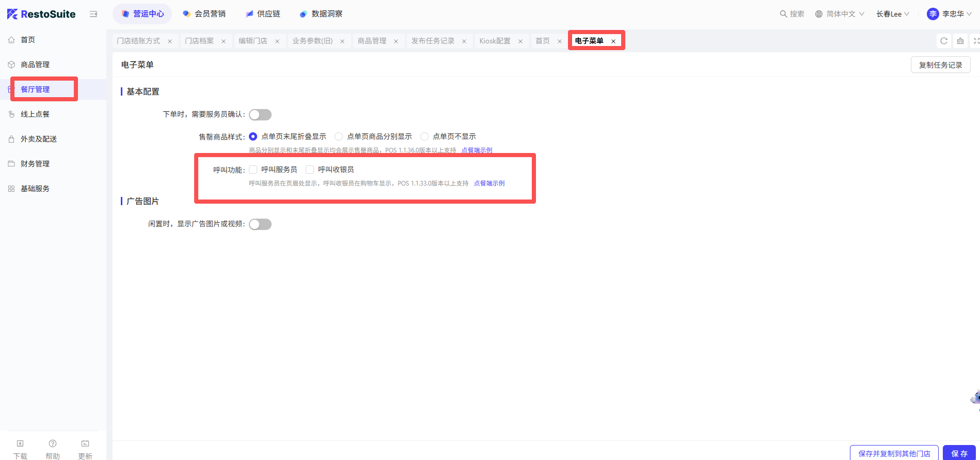Switch to the 商品管理 tab
The image size is (980, 460).
pyautogui.click(x=372, y=41)
